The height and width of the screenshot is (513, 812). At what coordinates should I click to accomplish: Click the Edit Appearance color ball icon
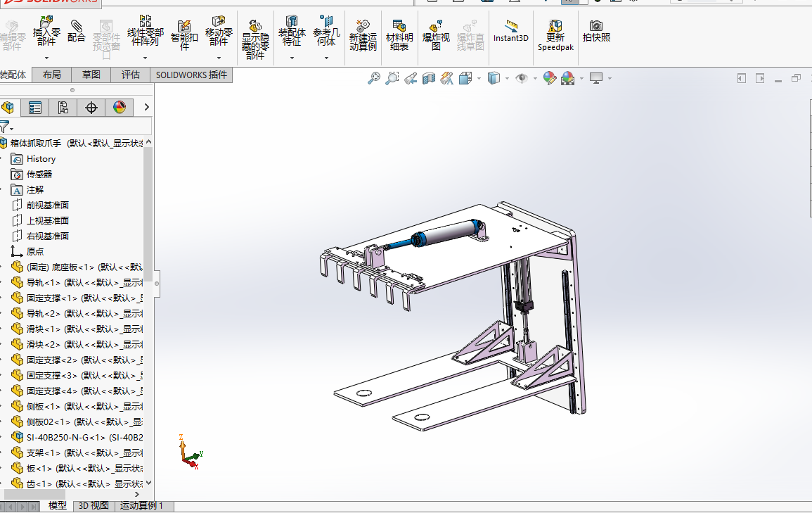(x=550, y=78)
